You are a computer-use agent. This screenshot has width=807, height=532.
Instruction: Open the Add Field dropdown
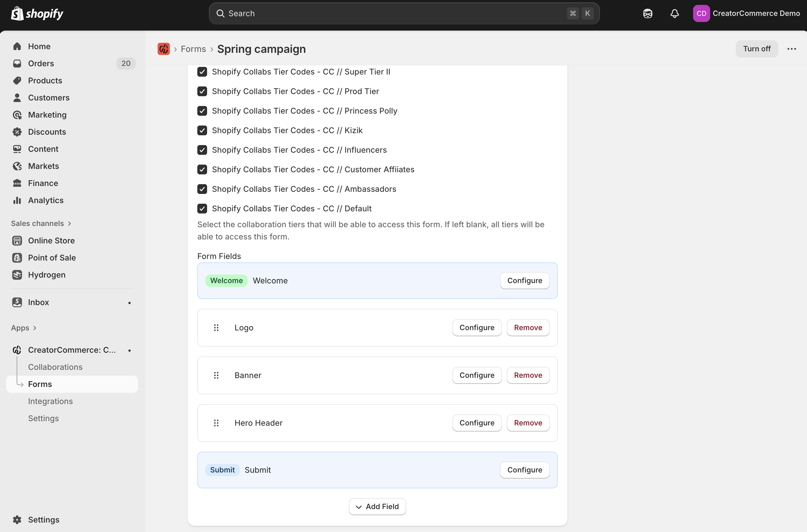click(x=377, y=507)
